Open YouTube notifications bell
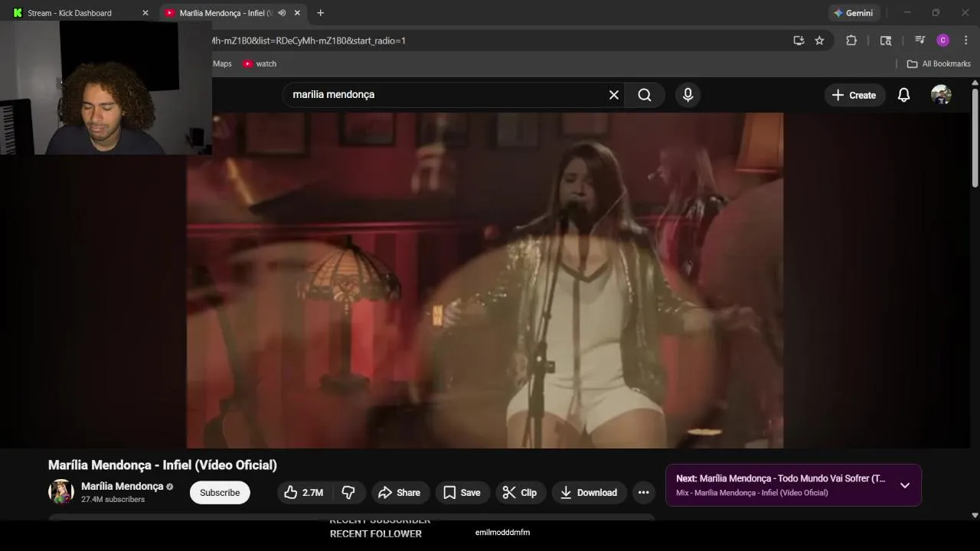The height and width of the screenshot is (551, 980). (903, 95)
